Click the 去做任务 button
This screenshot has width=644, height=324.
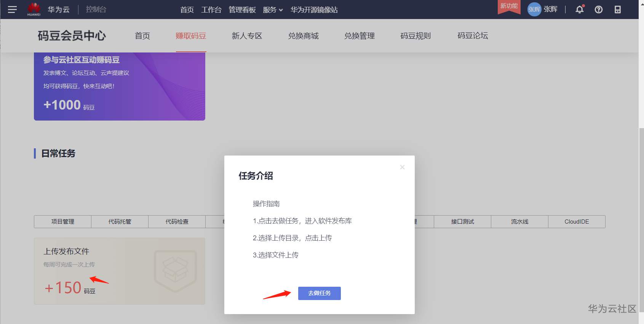coord(320,293)
